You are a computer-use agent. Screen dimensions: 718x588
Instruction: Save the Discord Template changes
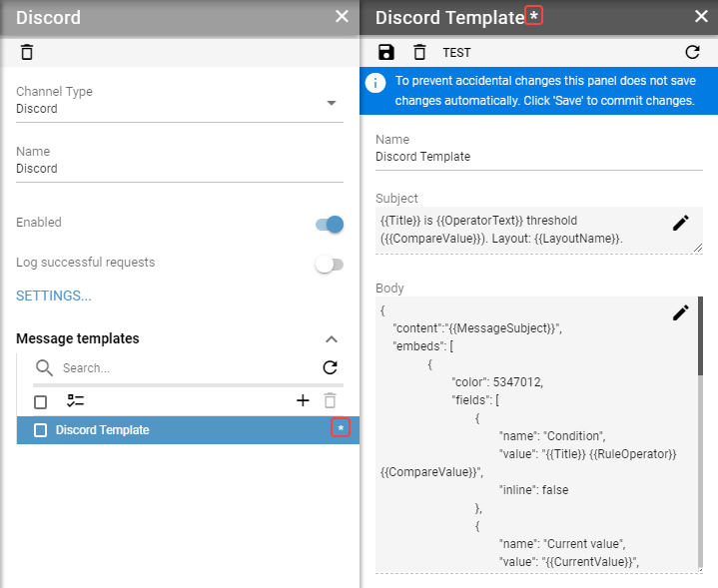(x=386, y=52)
